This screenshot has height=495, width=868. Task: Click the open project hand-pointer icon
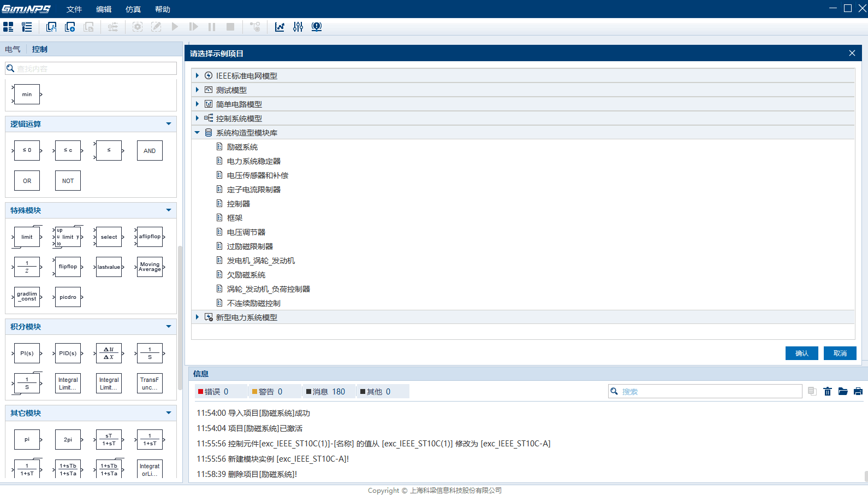point(51,27)
